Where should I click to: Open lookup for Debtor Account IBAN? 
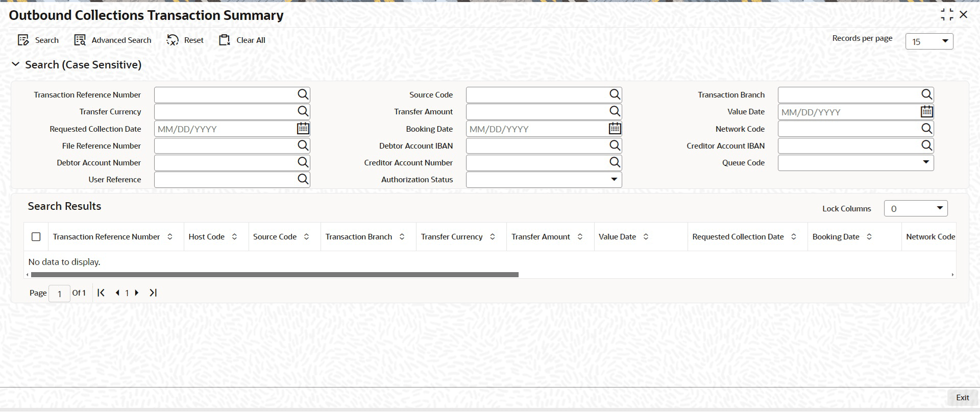click(615, 146)
